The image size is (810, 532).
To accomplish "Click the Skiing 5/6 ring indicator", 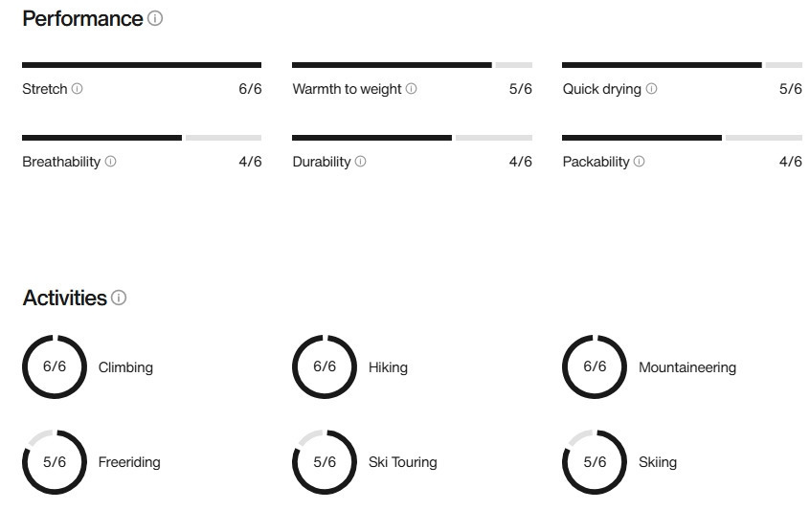I will tap(595, 462).
